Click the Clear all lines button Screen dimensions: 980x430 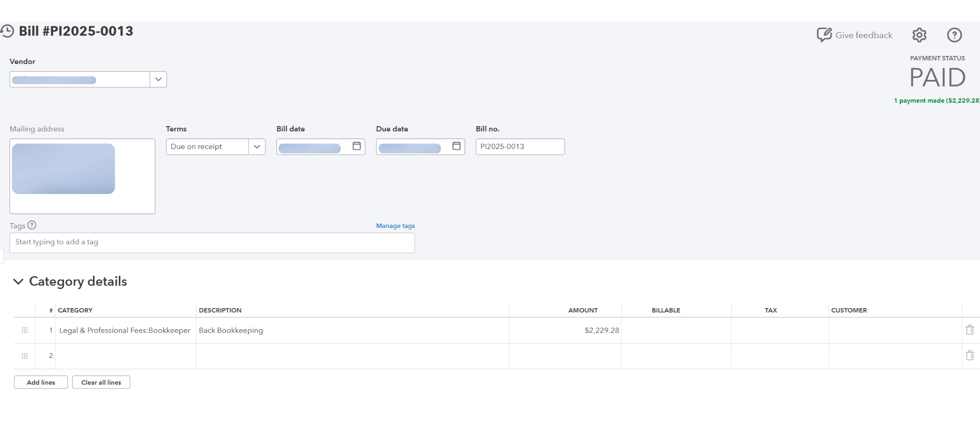(x=101, y=382)
